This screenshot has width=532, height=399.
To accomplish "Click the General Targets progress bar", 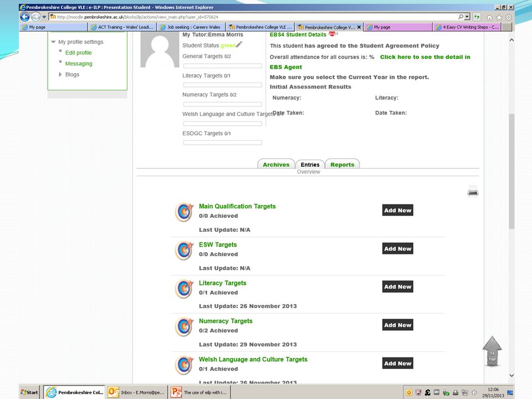I will pos(223,66).
